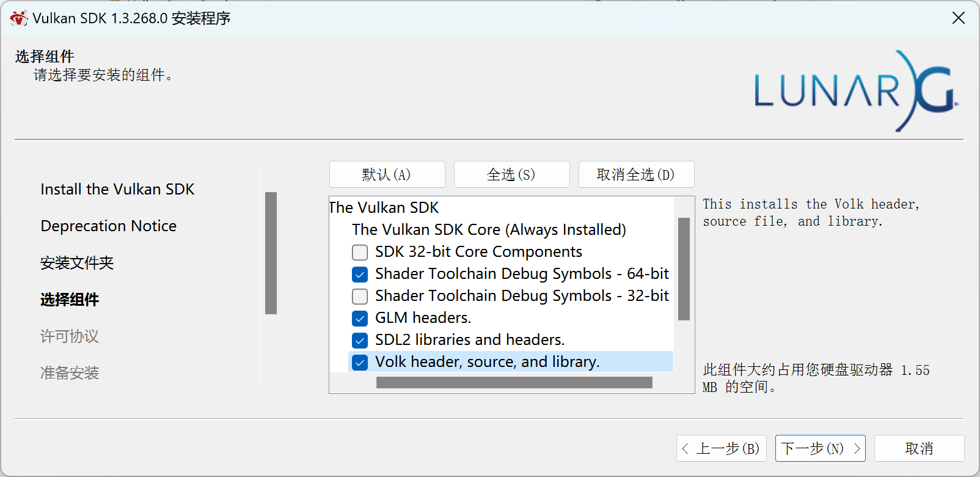
Task: Click the horizontal scrollbar below components
Action: coord(515,381)
